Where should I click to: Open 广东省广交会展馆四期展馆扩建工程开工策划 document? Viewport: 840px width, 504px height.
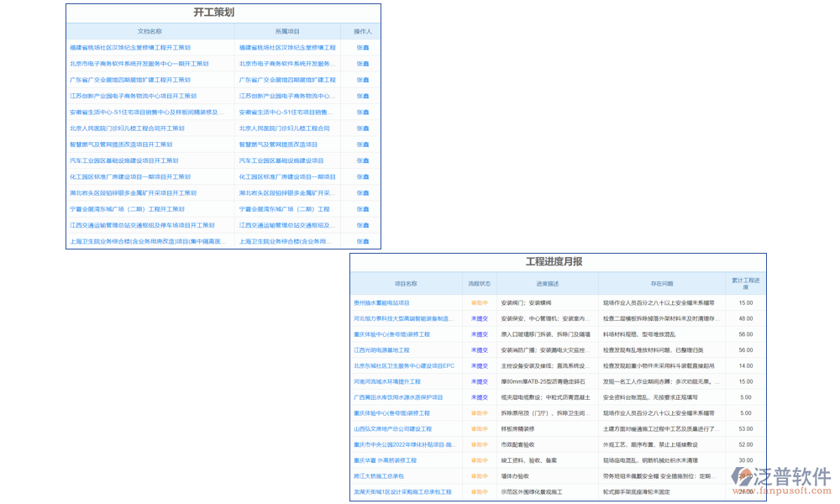click(130, 80)
